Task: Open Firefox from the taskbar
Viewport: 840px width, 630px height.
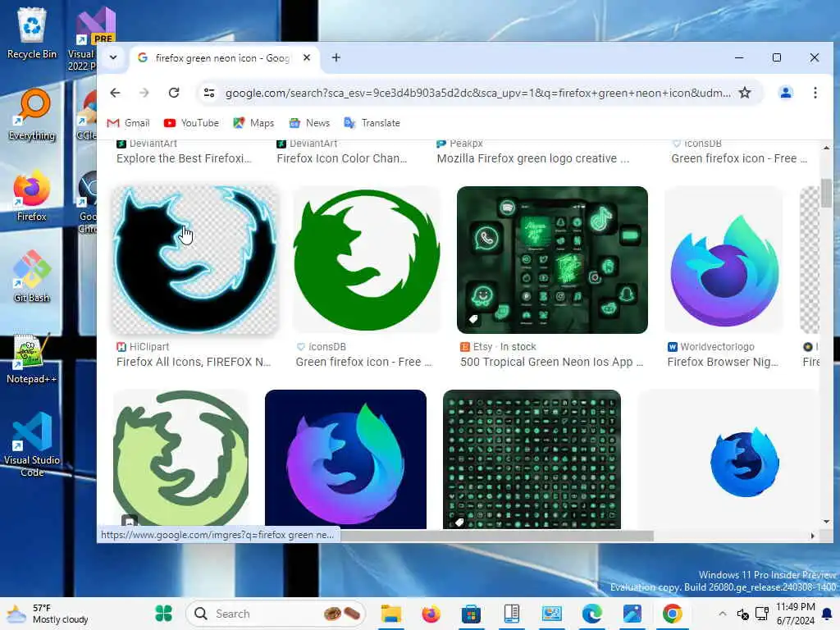Action: click(431, 614)
